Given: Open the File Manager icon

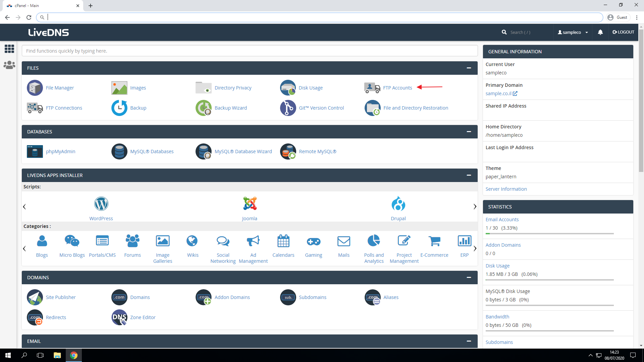Looking at the screenshot, I should pos(35,88).
